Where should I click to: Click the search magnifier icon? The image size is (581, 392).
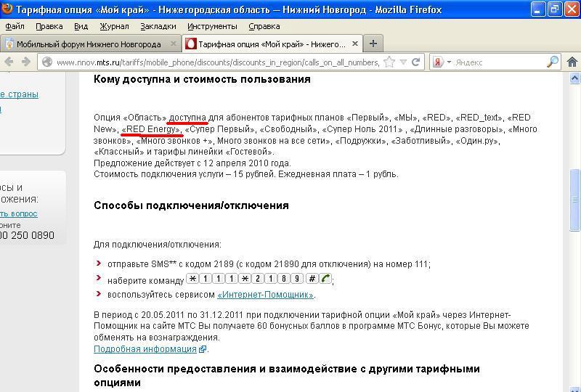click(553, 62)
